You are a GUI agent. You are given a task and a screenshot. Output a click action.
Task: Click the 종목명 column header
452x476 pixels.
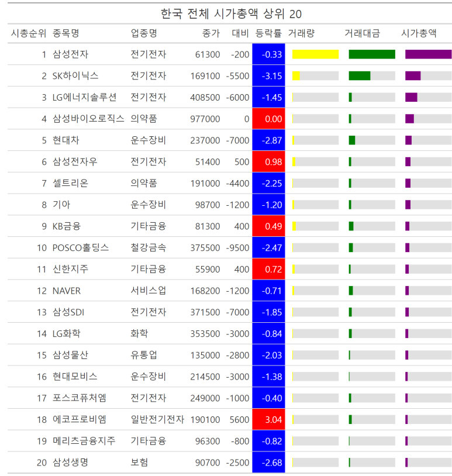coord(66,33)
